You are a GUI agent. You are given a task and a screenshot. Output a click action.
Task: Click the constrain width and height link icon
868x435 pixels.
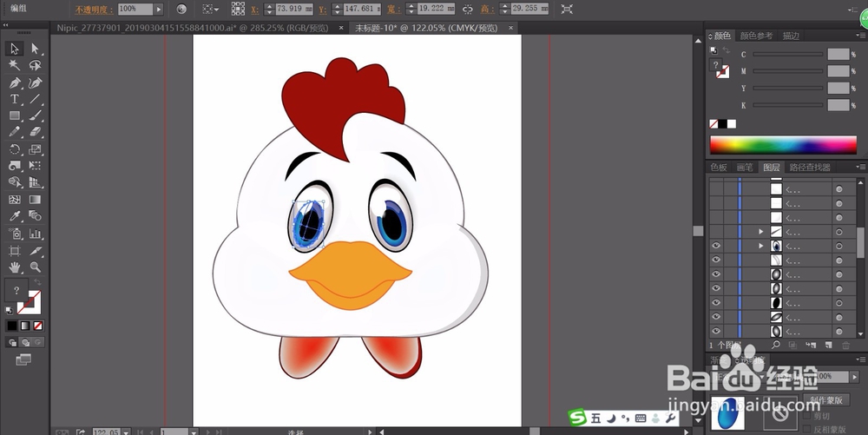pos(468,9)
